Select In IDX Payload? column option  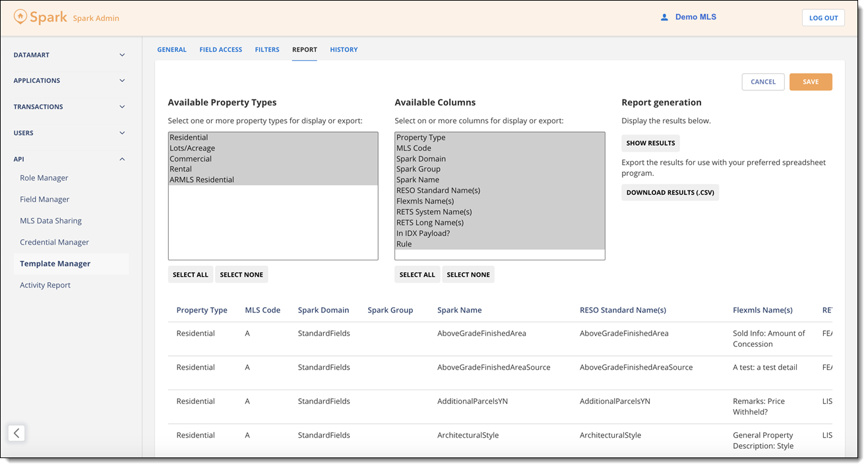[499, 233]
